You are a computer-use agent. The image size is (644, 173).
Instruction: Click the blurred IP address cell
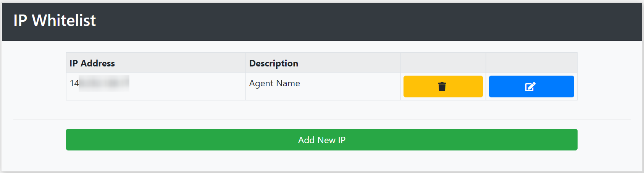pyautogui.click(x=156, y=86)
